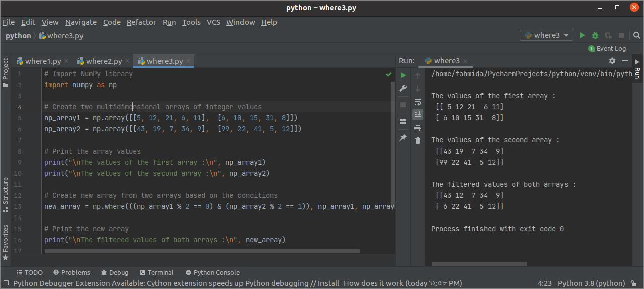This screenshot has height=289, width=644.
Task: Open the Python 3.8 interpreter selector
Action: (591, 283)
